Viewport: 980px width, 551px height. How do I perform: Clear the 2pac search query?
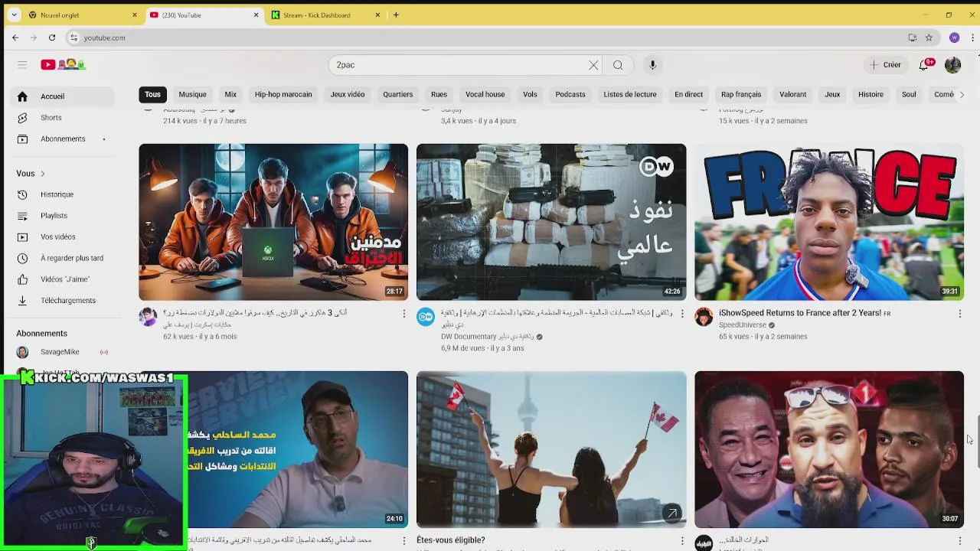pyautogui.click(x=593, y=65)
